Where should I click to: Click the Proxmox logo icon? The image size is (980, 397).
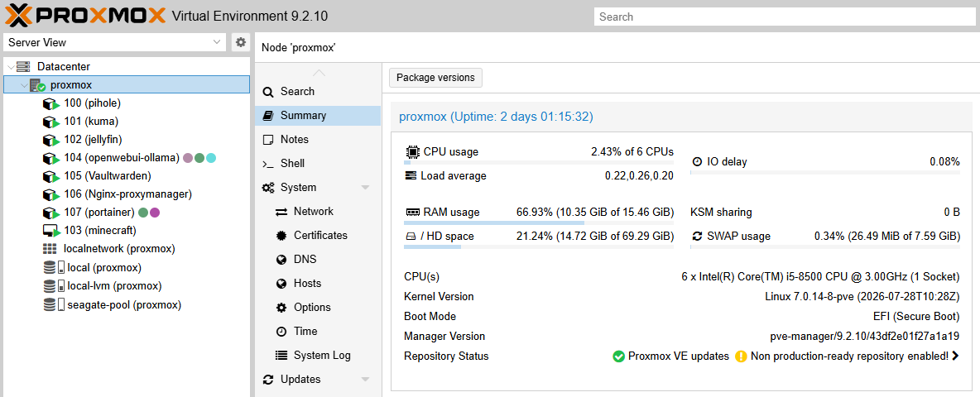(21, 15)
